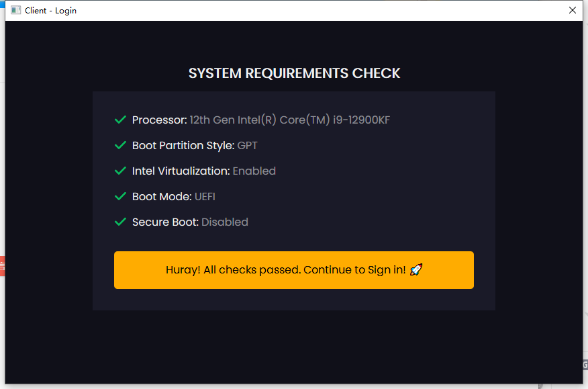Click the Boot Partition Style label

183,146
